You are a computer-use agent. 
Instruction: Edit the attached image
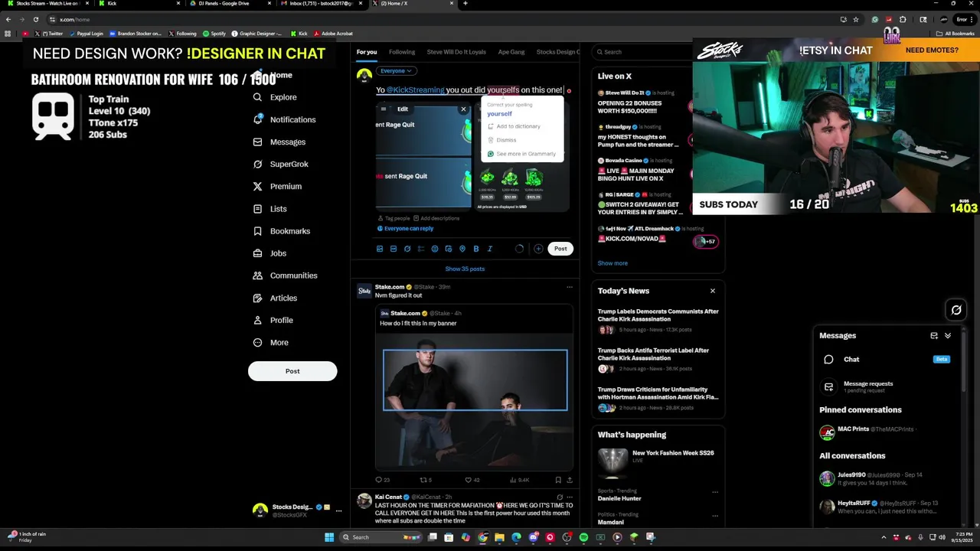(402, 109)
